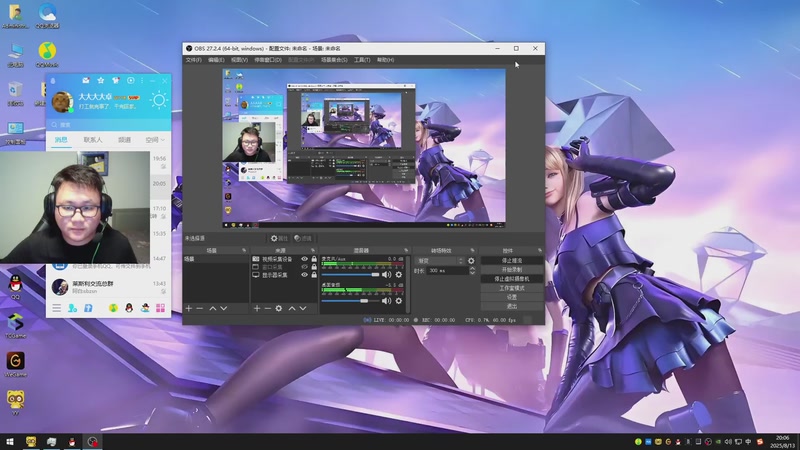
Task: Click the Sogou input icon in system tray
Action: 760,441
